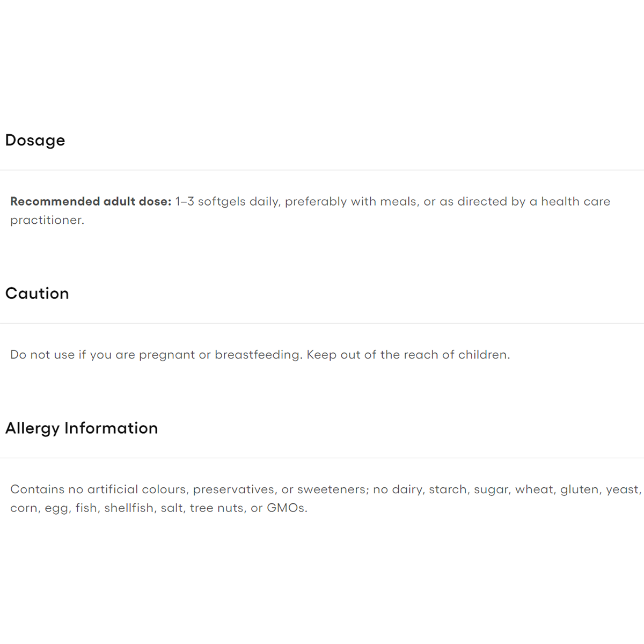Click the word 'preservatives'
Screen dimensions: 644x644
[x=234, y=489]
